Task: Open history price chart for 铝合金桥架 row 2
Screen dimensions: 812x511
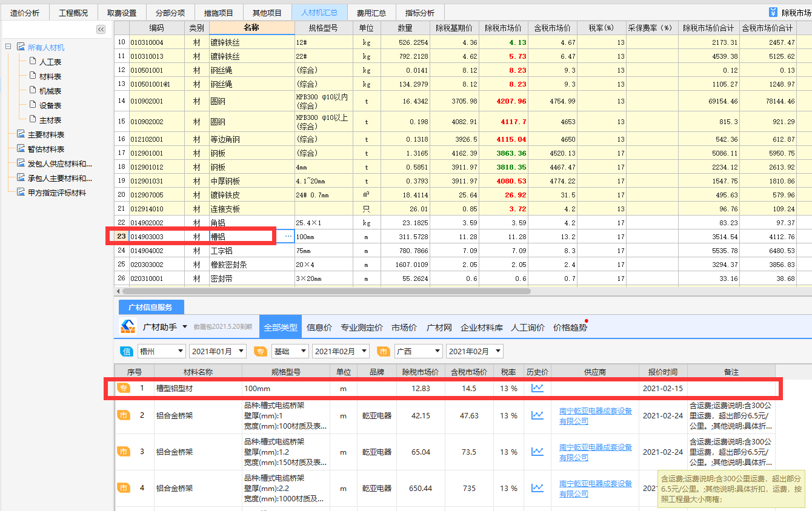Action: click(537, 415)
